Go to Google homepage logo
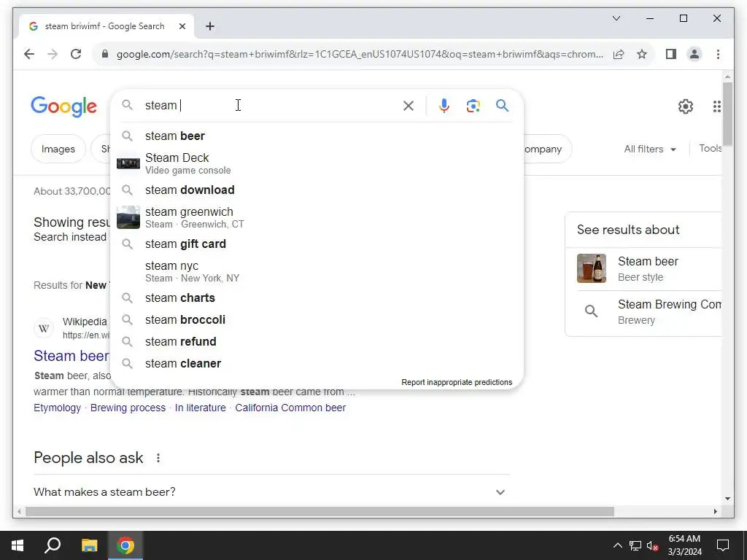Viewport: 747px width, 560px height. (x=64, y=106)
